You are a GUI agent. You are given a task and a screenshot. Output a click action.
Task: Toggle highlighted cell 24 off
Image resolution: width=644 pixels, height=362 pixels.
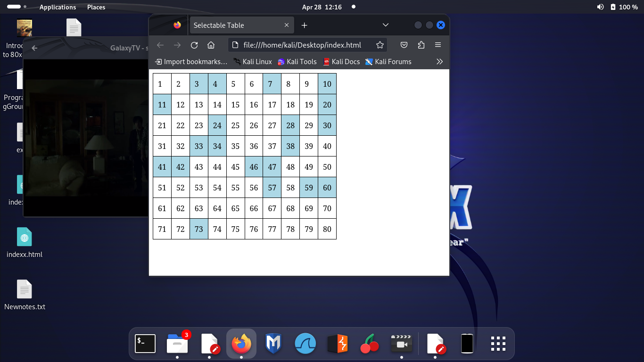pyautogui.click(x=217, y=125)
